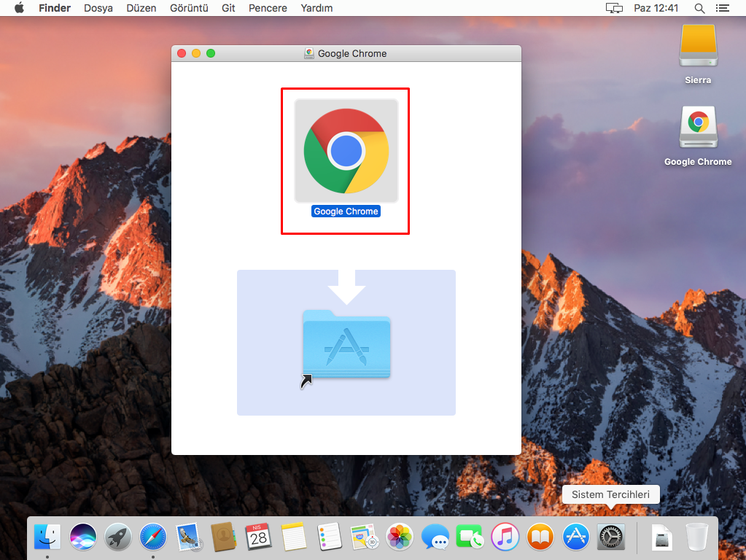Select the Google Chrome app icon in installer
This screenshot has width=746, height=560.
pyautogui.click(x=345, y=150)
